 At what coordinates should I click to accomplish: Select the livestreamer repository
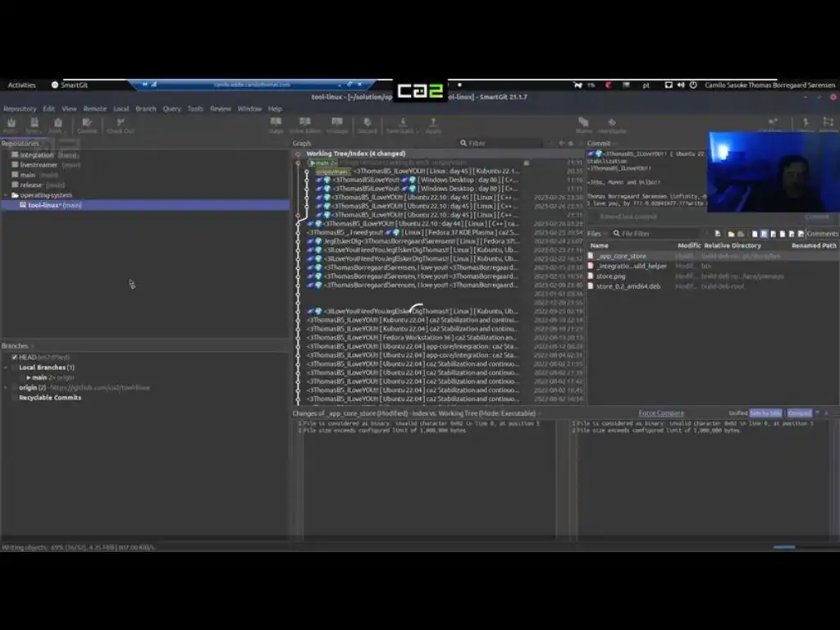pyautogui.click(x=39, y=165)
